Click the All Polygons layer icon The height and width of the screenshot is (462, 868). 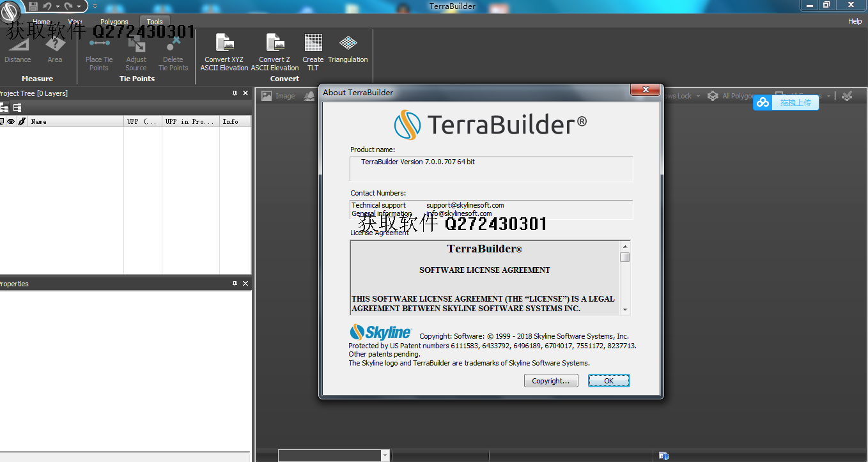713,96
